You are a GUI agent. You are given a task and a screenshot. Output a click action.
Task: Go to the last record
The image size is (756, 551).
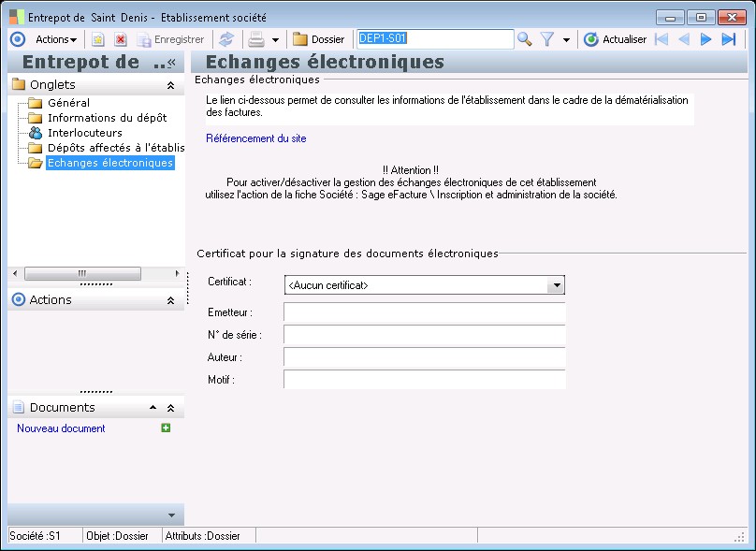[x=729, y=39]
